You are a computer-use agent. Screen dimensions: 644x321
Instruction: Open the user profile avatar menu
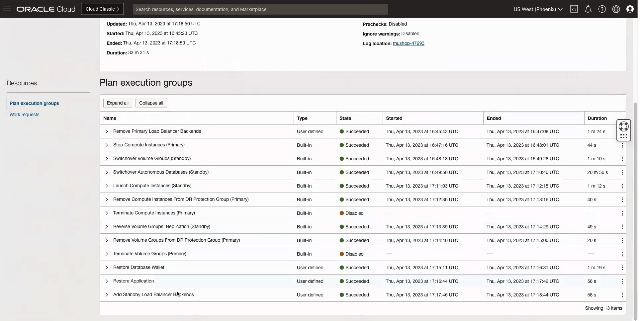tap(630, 9)
